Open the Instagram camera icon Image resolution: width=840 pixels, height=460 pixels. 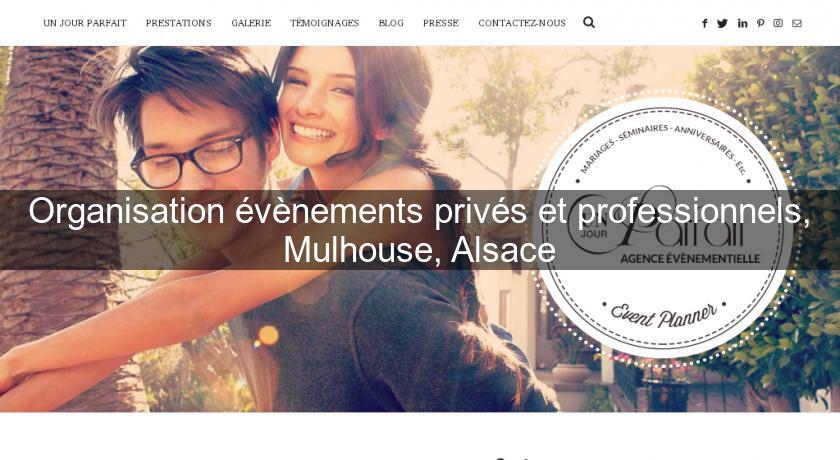click(778, 23)
